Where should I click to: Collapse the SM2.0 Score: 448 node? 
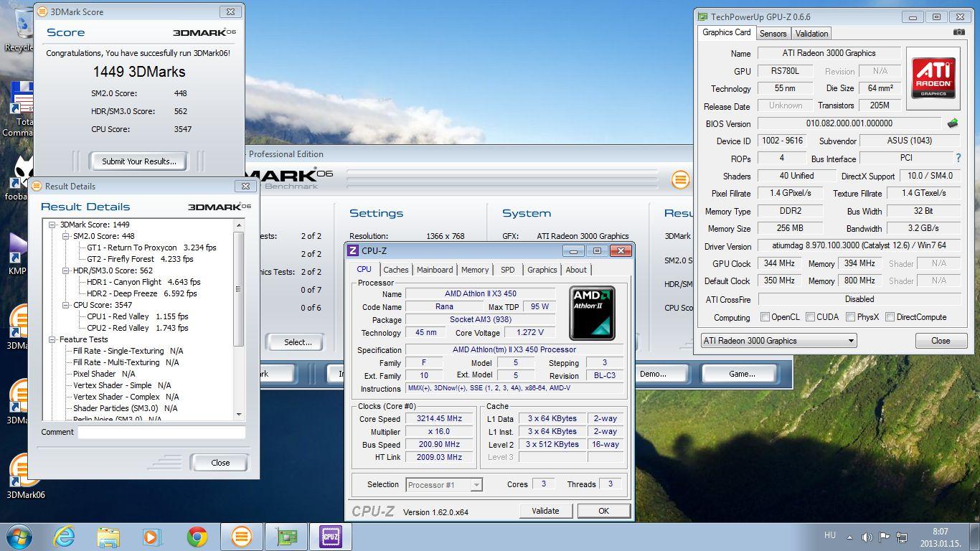click(x=66, y=236)
